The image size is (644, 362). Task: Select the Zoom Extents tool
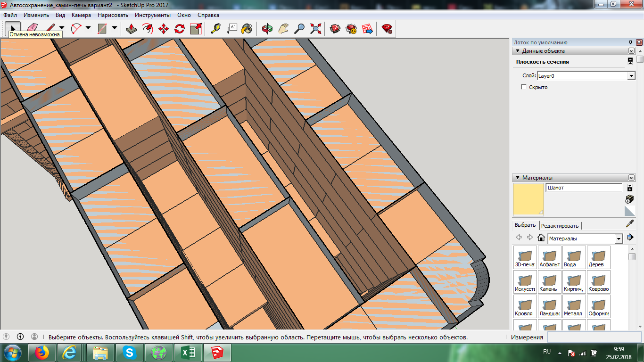pyautogui.click(x=315, y=29)
